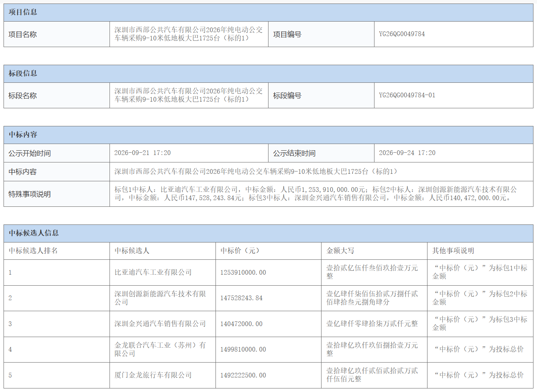This screenshot has width=537, height=392.
Task: Click bid price 140472000.00
Action: tap(241, 324)
